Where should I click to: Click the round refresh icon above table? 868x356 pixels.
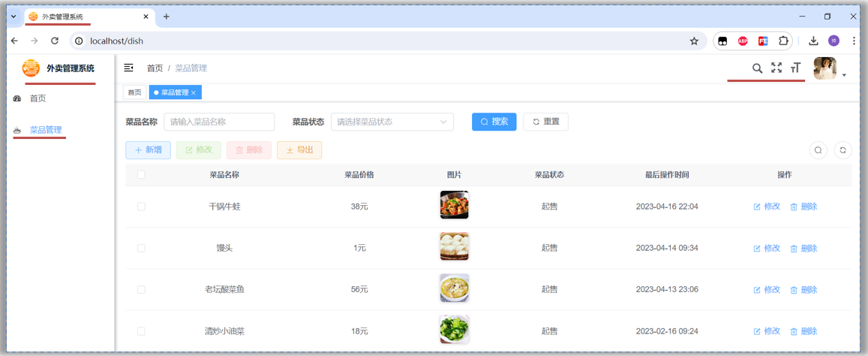(x=842, y=150)
